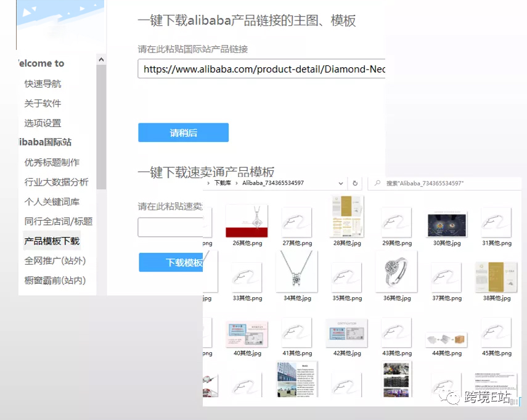Click the 44其他.png file name
Screen dimensions: 527x420
(x=447, y=353)
